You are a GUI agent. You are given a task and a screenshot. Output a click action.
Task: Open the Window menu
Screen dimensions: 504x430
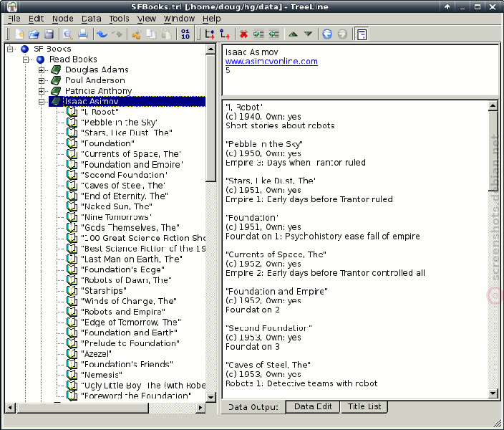[x=179, y=19]
